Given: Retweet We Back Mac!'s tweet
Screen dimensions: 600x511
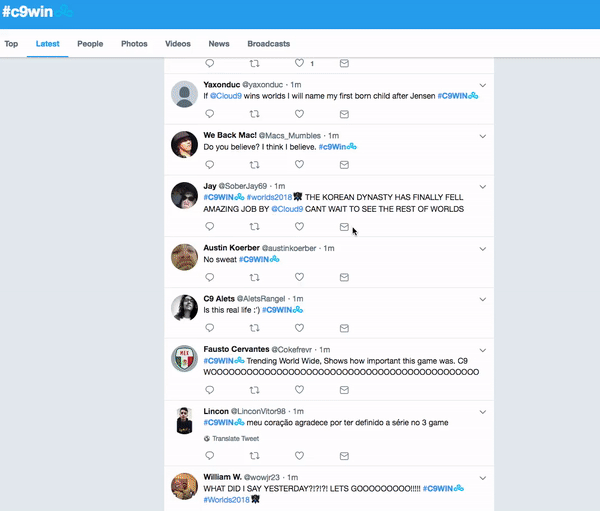Looking at the screenshot, I should tap(254, 165).
